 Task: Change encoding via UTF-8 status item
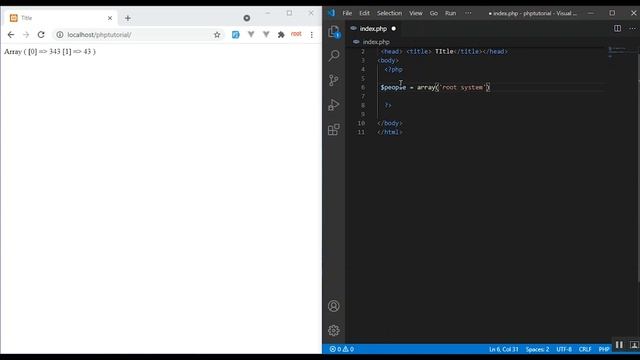coord(564,349)
